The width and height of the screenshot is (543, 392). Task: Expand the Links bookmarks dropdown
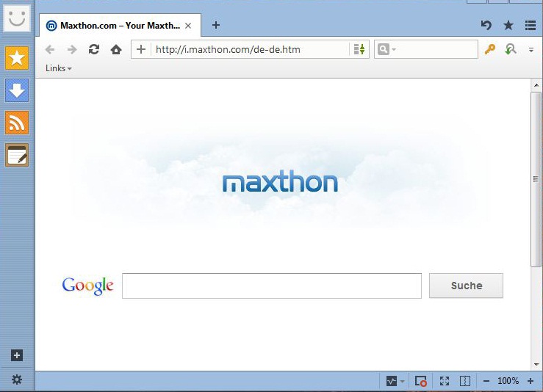coord(59,68)
